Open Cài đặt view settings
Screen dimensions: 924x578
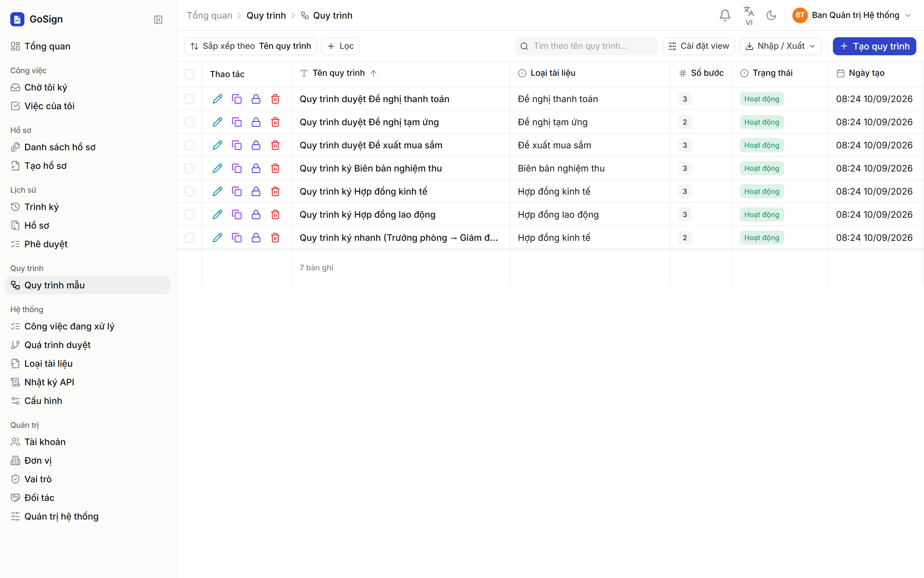pos(699,46)
